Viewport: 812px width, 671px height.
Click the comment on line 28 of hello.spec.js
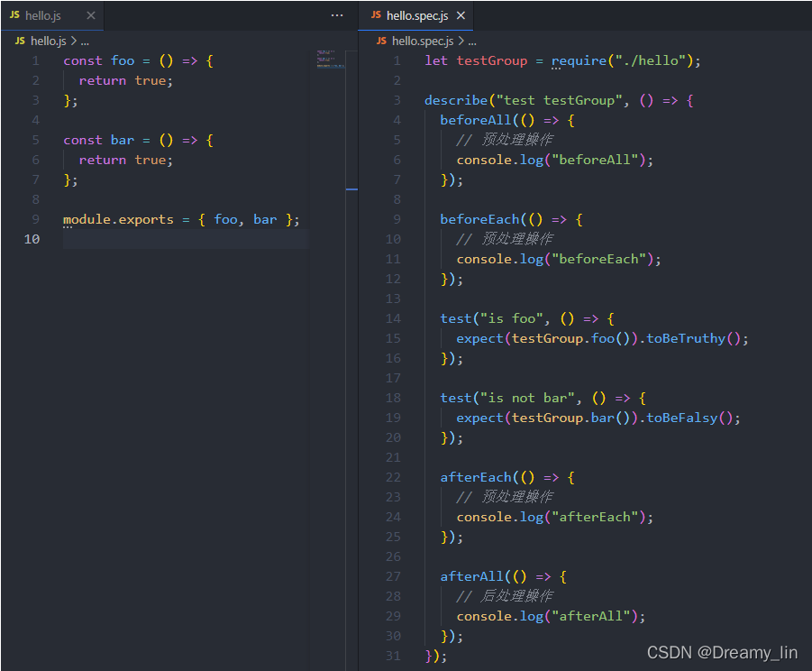(505, 596)
